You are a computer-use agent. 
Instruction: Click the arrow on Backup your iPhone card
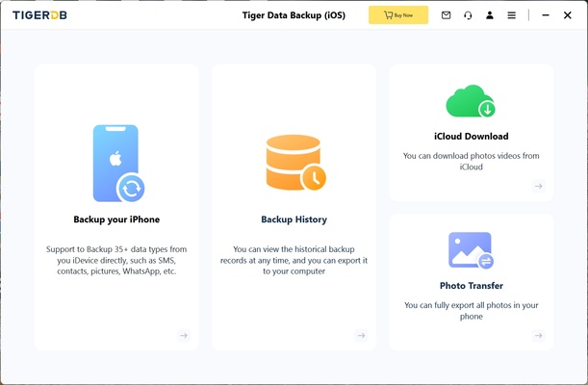[184, 335]
